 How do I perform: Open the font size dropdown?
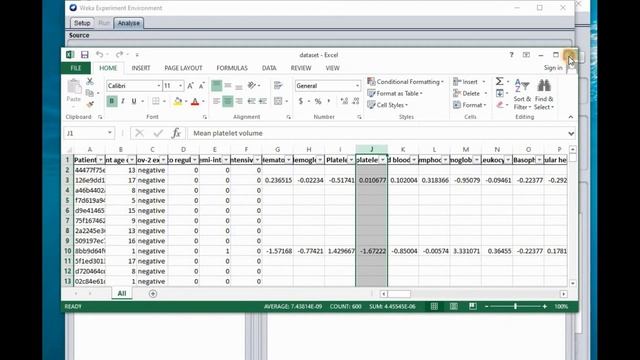click(x=181, y=86)
